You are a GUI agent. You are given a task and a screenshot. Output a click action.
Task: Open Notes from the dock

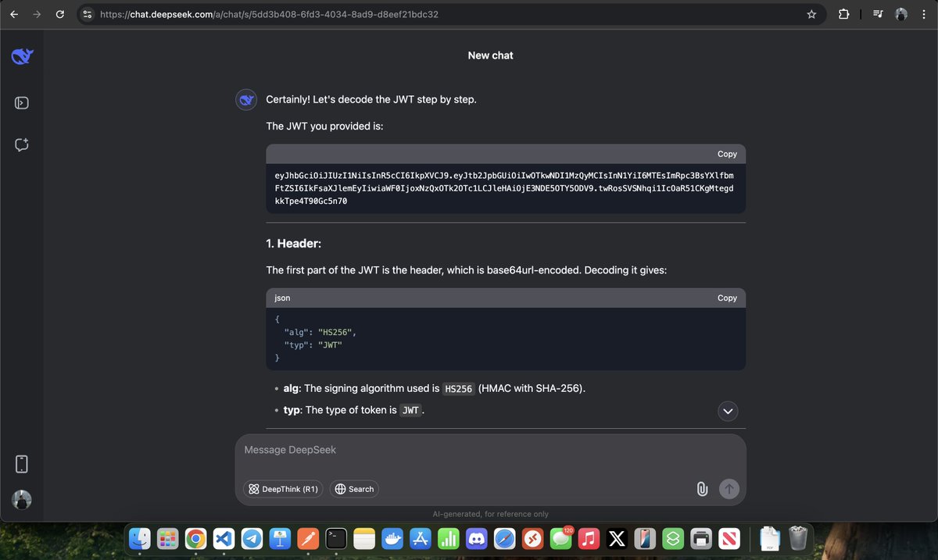[x=364, y=538]
